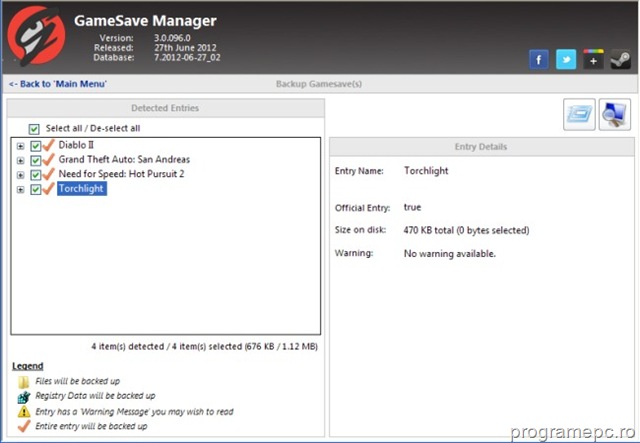640x443 pixels.
Task: Click Entry Name value 'Torchlight' in details
Action: [x=426, y=171]
